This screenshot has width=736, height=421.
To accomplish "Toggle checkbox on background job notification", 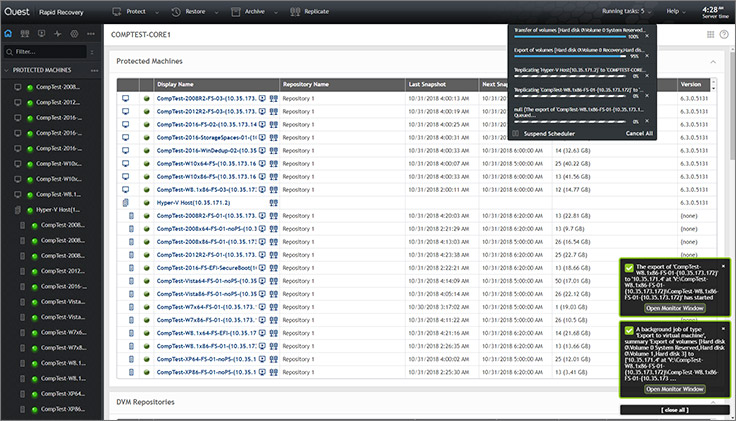I will point(629,330).
